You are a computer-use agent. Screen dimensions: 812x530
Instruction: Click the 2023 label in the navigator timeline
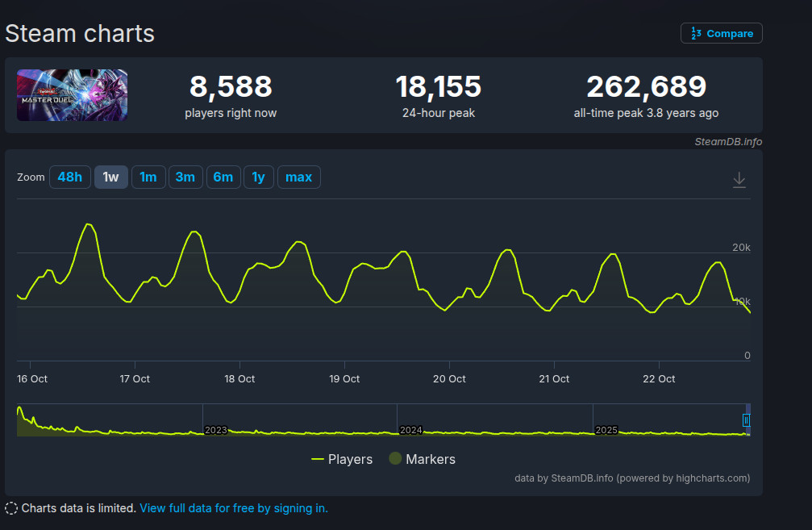click(216, 430)
